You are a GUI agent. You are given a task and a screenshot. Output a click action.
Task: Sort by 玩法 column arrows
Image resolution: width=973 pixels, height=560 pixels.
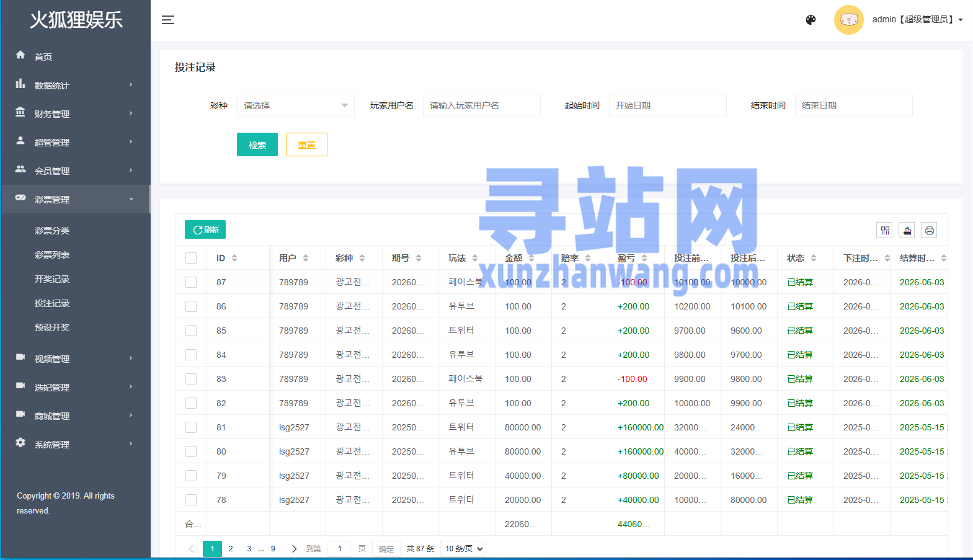[x=475, y=258]
